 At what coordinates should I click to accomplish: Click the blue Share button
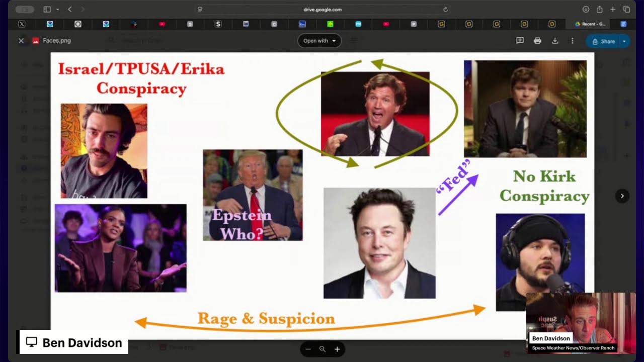pos(603,41)
